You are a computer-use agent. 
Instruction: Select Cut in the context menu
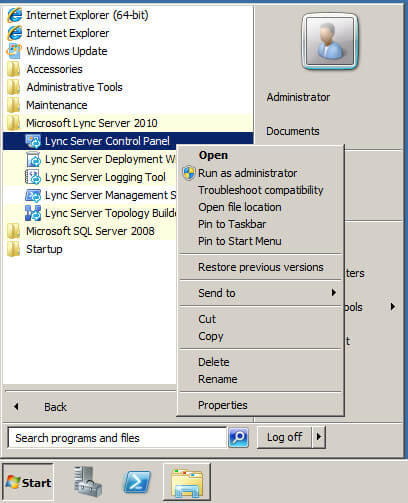point(207,319)
